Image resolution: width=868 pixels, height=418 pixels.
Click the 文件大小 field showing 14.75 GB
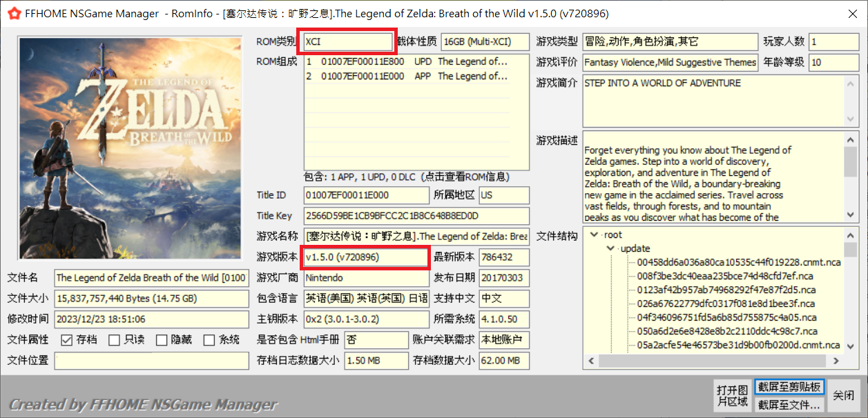tap(151, 299)
